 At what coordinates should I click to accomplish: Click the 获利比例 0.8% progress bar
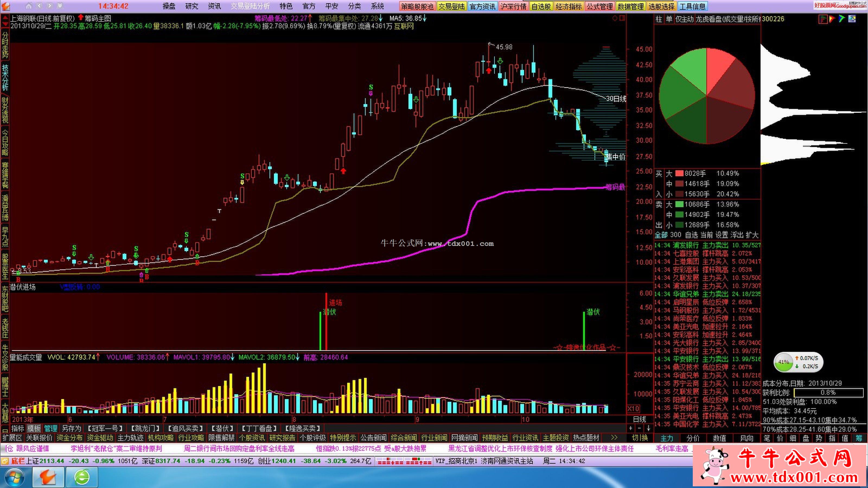click(x=829, y=392)
